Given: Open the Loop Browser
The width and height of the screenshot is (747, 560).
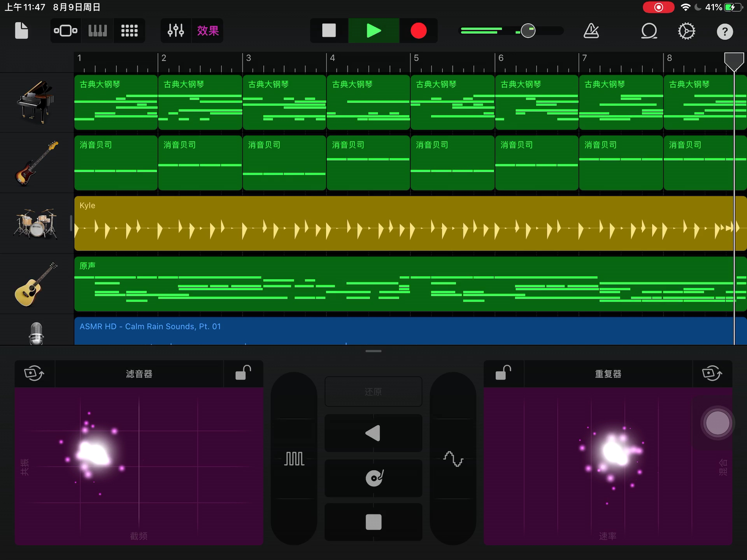Looking at the screenshot, I should pos(649,31).
